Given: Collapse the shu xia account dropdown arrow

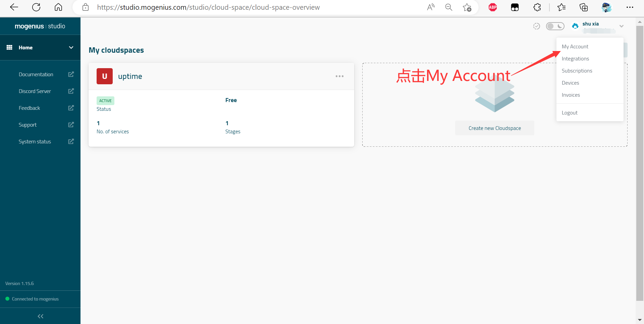Looking at the screenshot, I should [621, 26].
